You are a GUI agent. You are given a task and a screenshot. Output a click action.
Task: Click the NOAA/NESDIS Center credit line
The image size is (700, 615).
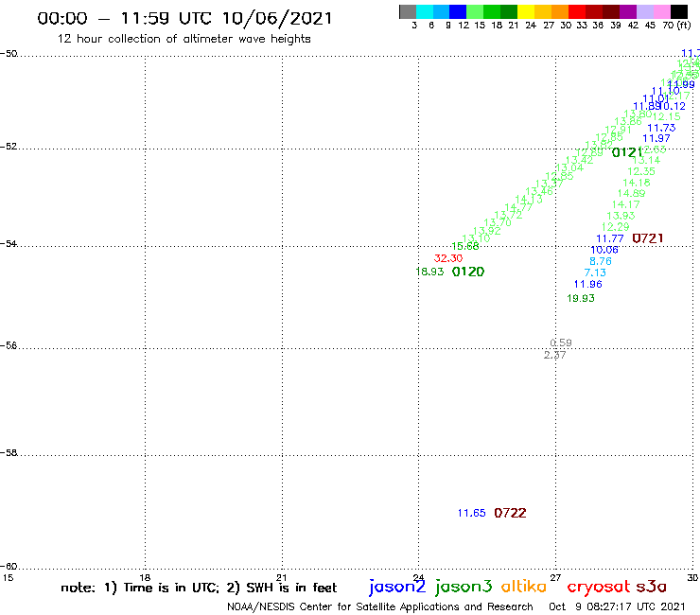click(380, 606)
